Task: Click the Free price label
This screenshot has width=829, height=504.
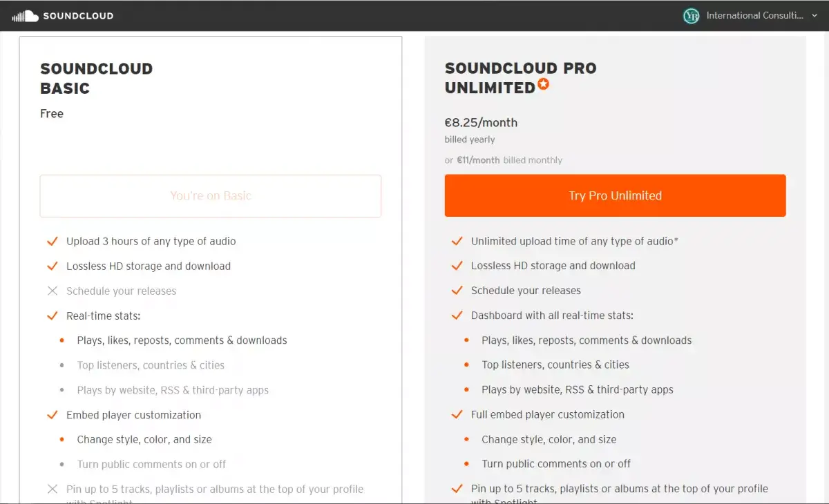Action: pyautogui.click(x=52, y=114)
